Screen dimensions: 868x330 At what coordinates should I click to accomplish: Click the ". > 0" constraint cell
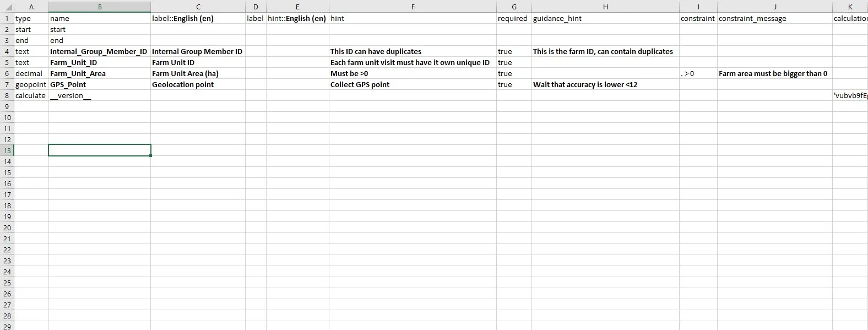(x=687, y=73)
